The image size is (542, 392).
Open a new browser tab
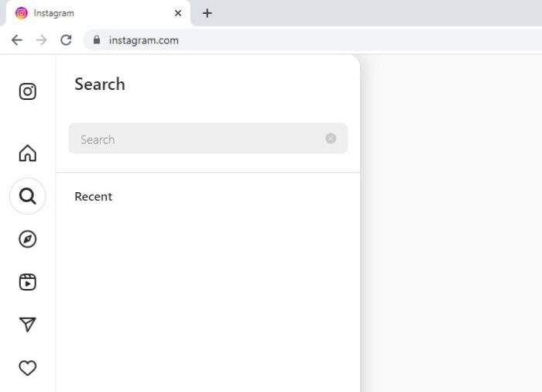207,13
